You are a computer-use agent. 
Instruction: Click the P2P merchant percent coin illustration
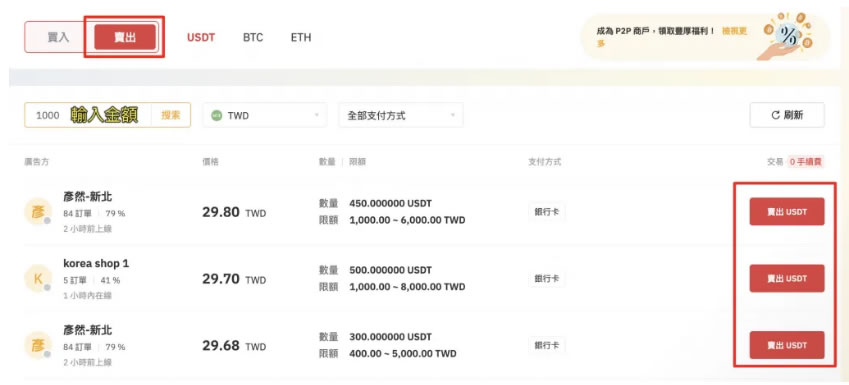(788, 36)
